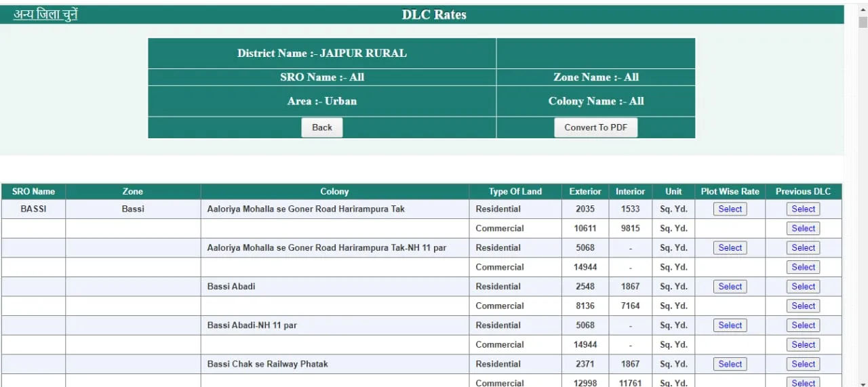Select Plot Wise Rate for Bassi Chak se Railway Phatak
Image resolution: width=868 pixels, height=387 pixels.
(x=730, y=364)
